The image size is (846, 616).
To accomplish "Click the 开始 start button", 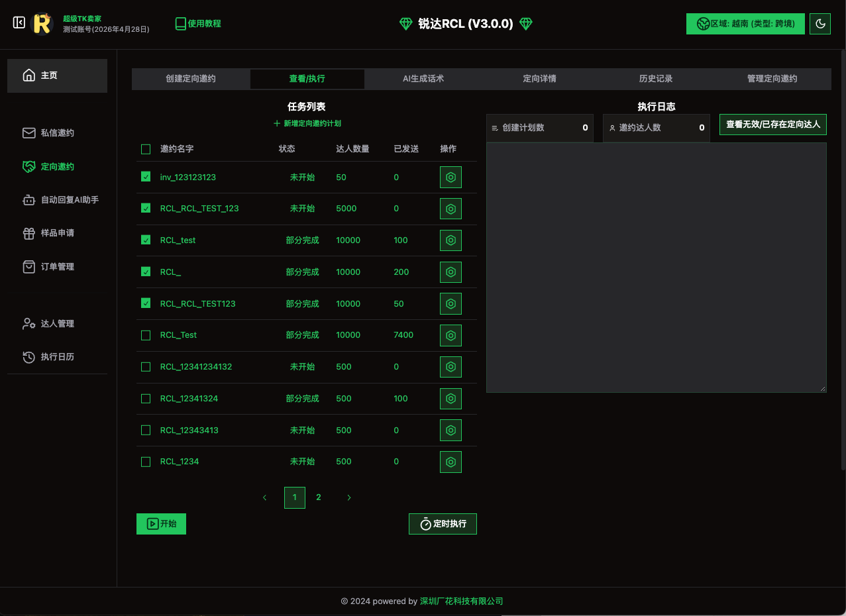I will tap(161, 524).
